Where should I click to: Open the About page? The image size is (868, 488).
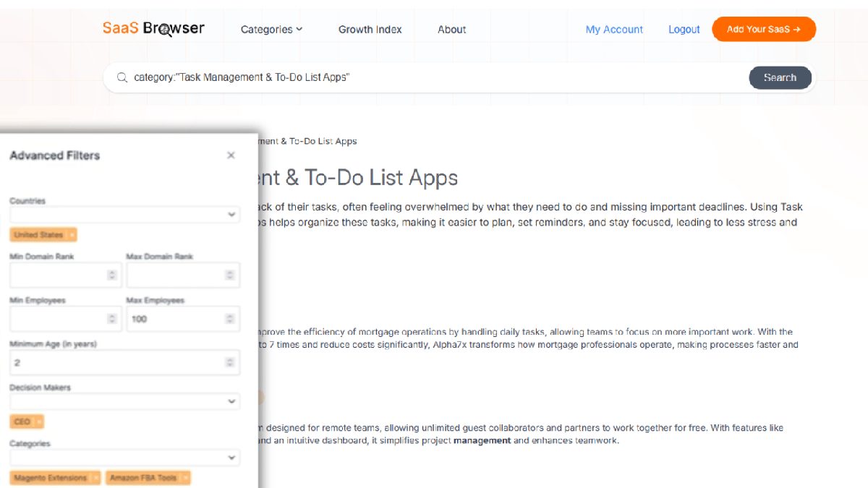tap(451, 30)
